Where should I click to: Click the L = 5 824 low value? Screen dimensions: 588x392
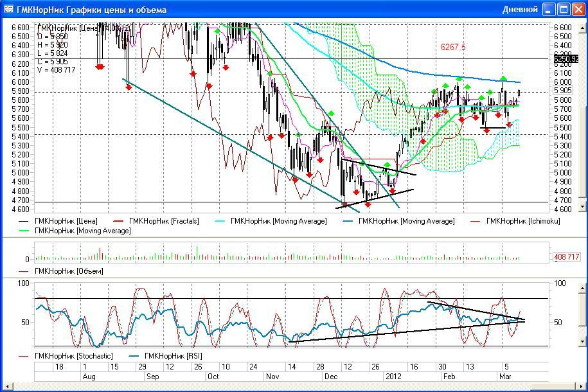[53, 53]
